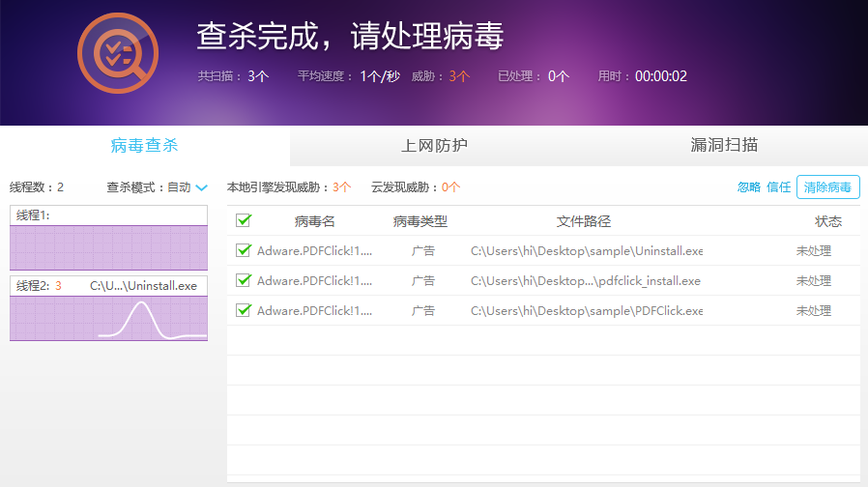The image size is (868, 487).
Task: Expand the 查杀模式 自动 dropdown arrow
Action: pos(201,187)
